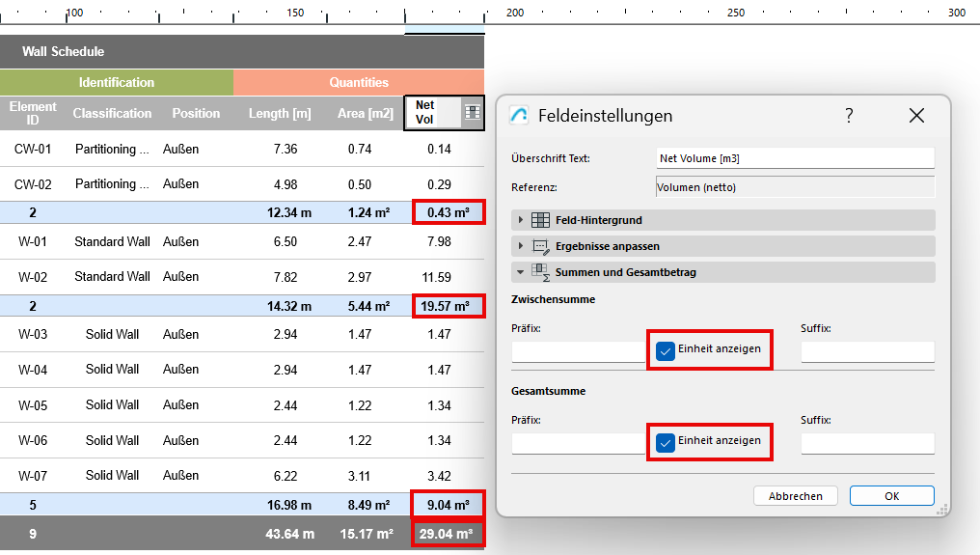The width and height of the screenshot is (980, 555).
Task: Click the 29.04 m³ grand total cell
Action: (448, 534)
